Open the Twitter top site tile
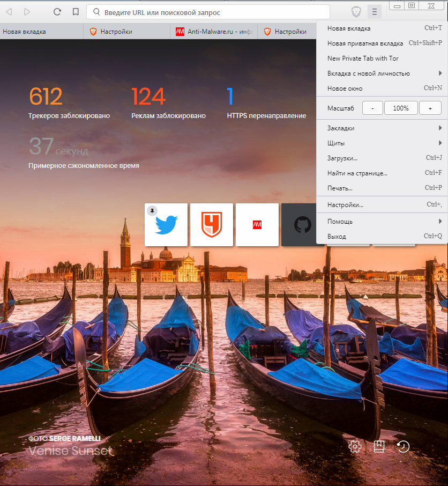 [166, 225]
